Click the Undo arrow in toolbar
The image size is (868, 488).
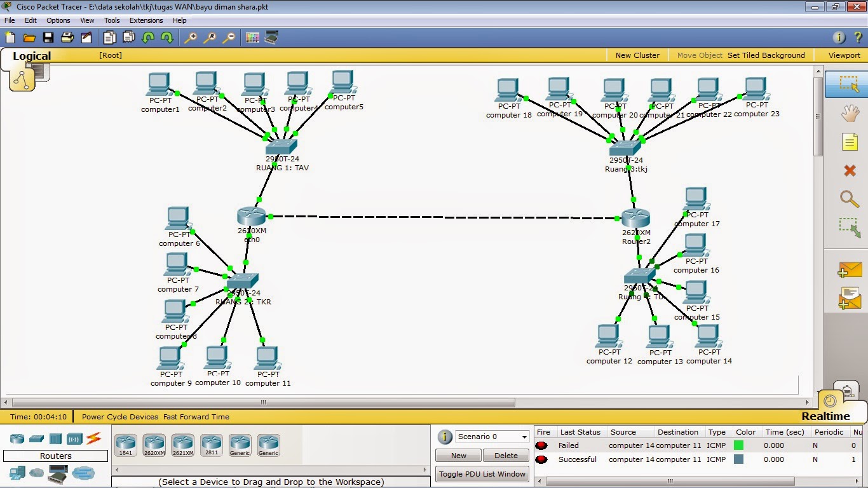(x=149, y=38)
